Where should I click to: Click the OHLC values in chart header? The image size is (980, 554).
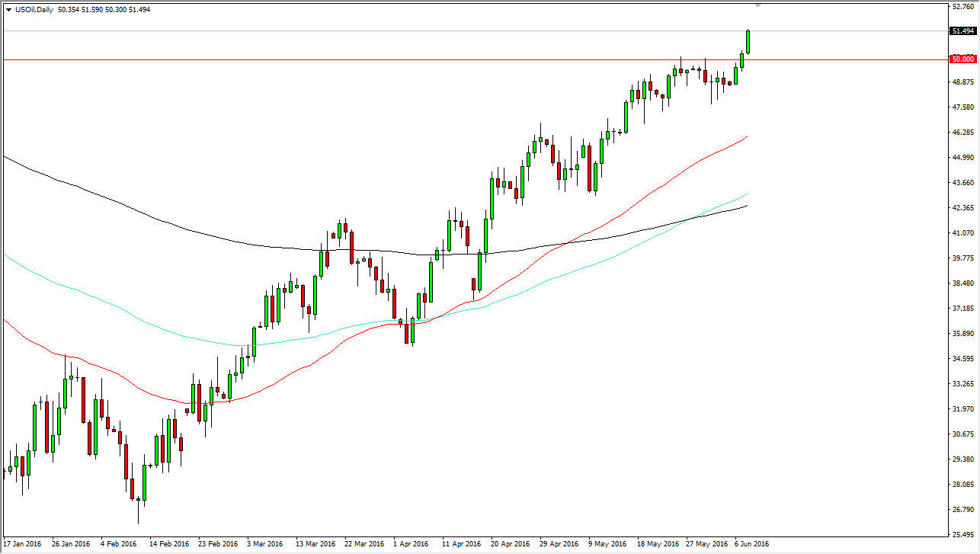click(104, 10)
